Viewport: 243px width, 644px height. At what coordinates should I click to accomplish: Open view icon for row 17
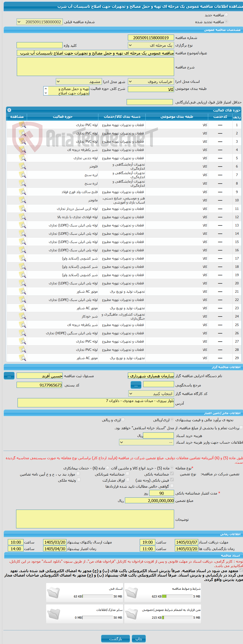tap(22, 258)
